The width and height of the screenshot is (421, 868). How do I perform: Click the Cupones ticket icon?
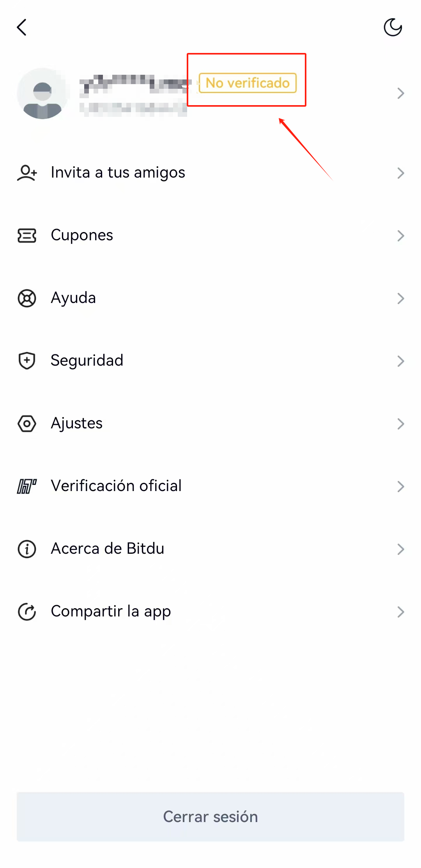click(x=27, y=236)
